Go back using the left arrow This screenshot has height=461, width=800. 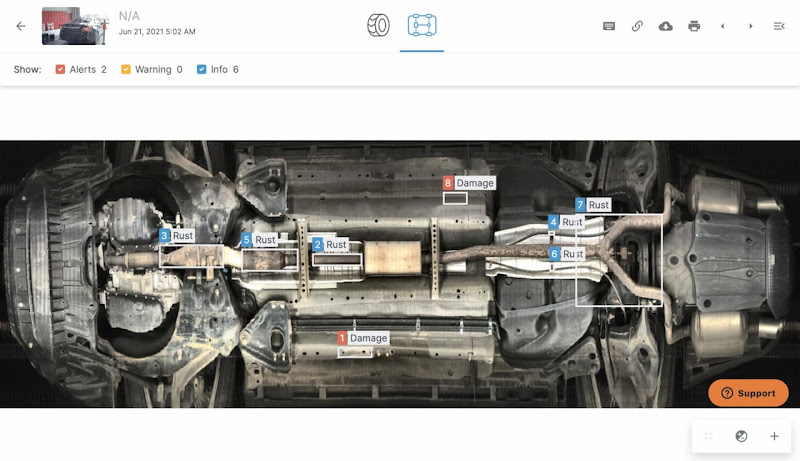[x=21, y=26]
